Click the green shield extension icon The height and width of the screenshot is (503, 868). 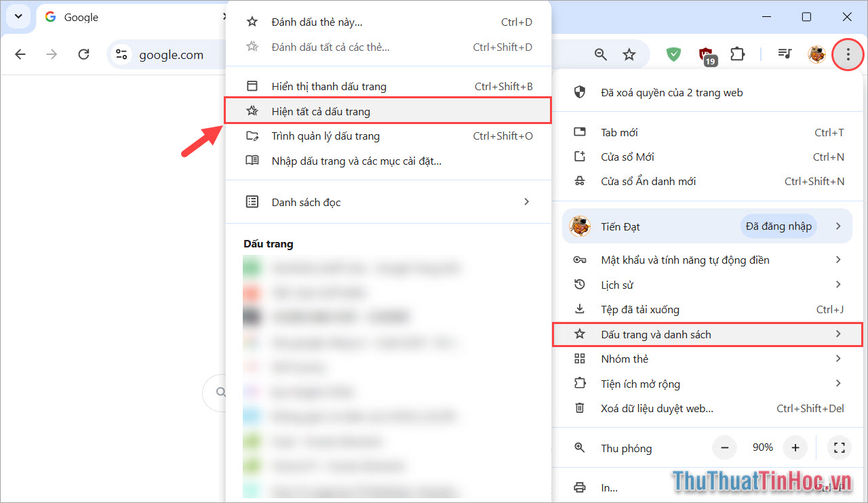pos(673,55)
